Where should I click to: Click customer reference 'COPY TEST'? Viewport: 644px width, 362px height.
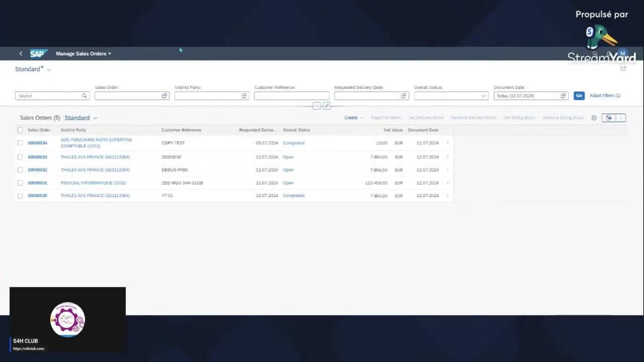(x=173, y=143)
